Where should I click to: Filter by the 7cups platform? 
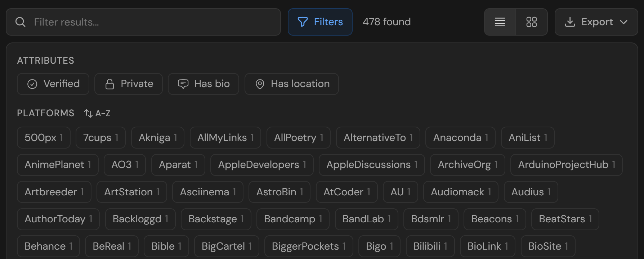point(101,137)
